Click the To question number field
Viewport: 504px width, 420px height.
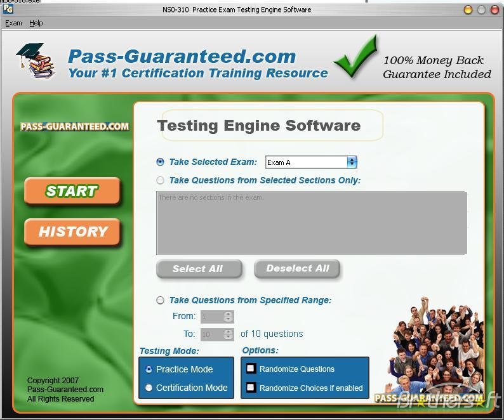coord(212,334)
